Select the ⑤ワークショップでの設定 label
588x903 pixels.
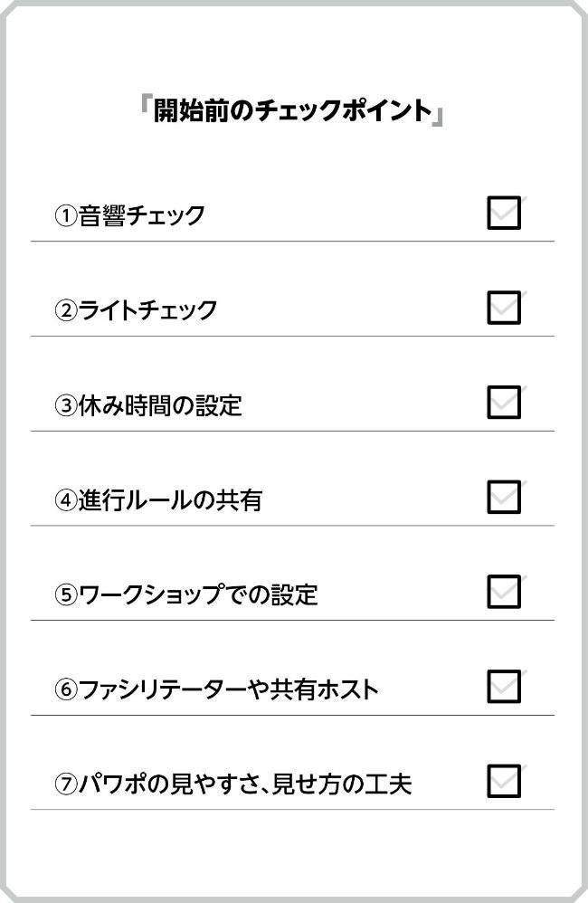pos(186,594)
